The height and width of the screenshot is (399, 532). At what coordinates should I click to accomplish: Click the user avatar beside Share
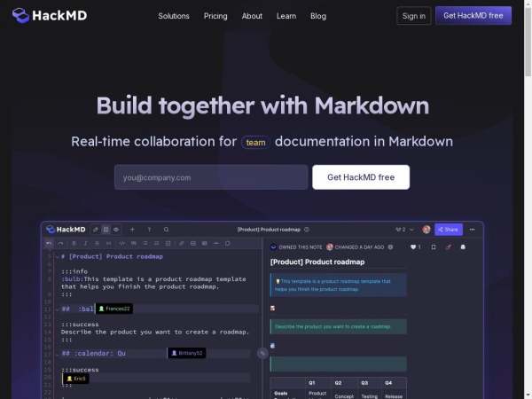[426, 230]
